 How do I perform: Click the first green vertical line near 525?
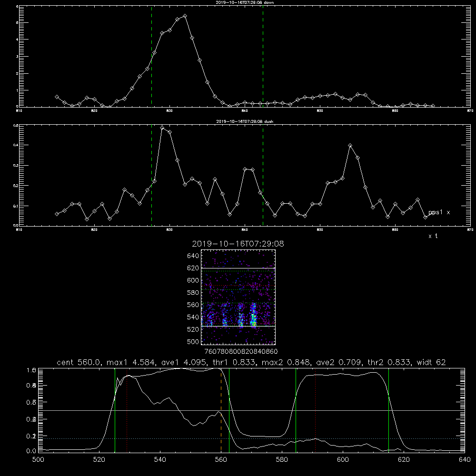pyautogui.click(x=115, y=410)
